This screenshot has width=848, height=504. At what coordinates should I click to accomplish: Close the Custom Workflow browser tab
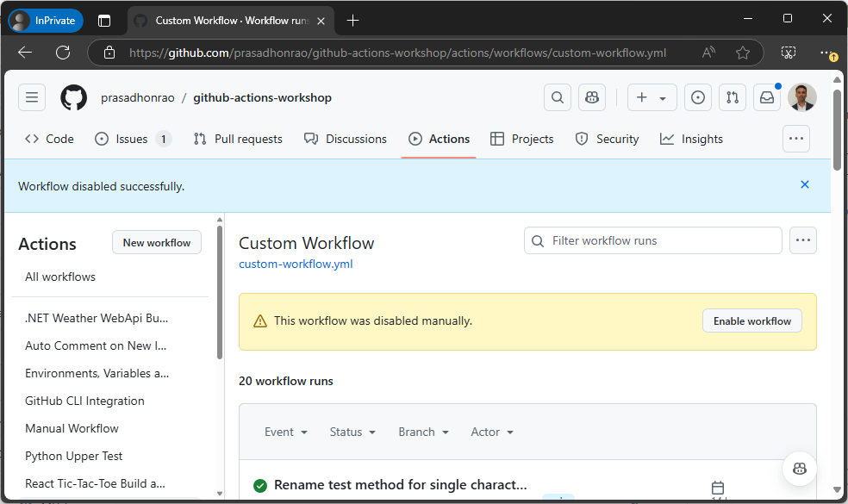(x=321, y=21)
